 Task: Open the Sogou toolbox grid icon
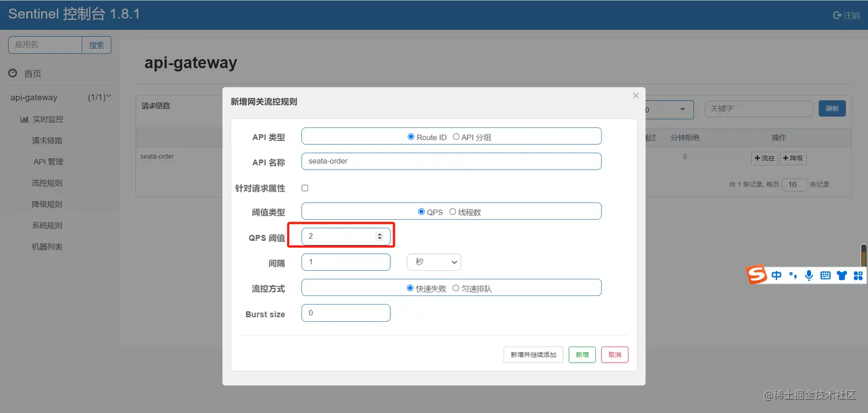point(858,275)
